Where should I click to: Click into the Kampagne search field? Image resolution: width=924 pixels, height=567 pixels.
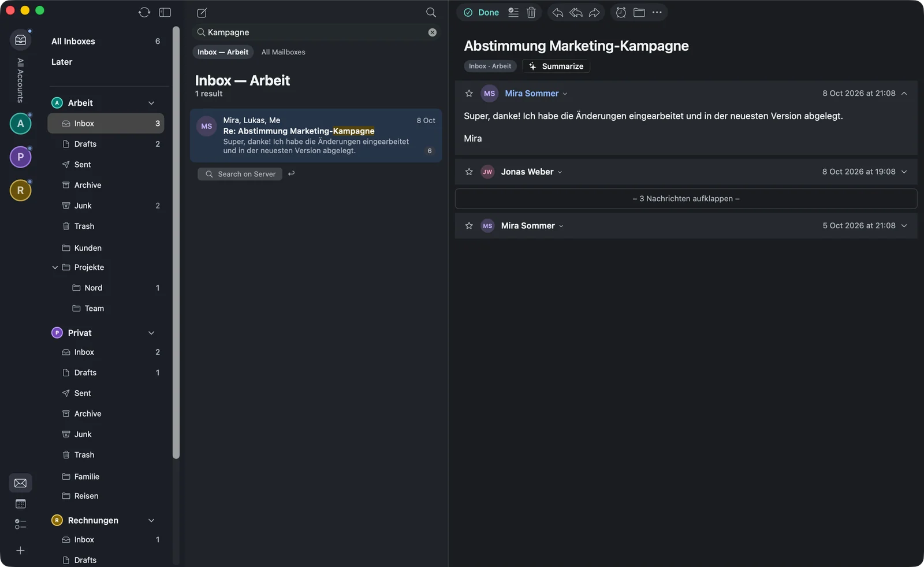315,32
